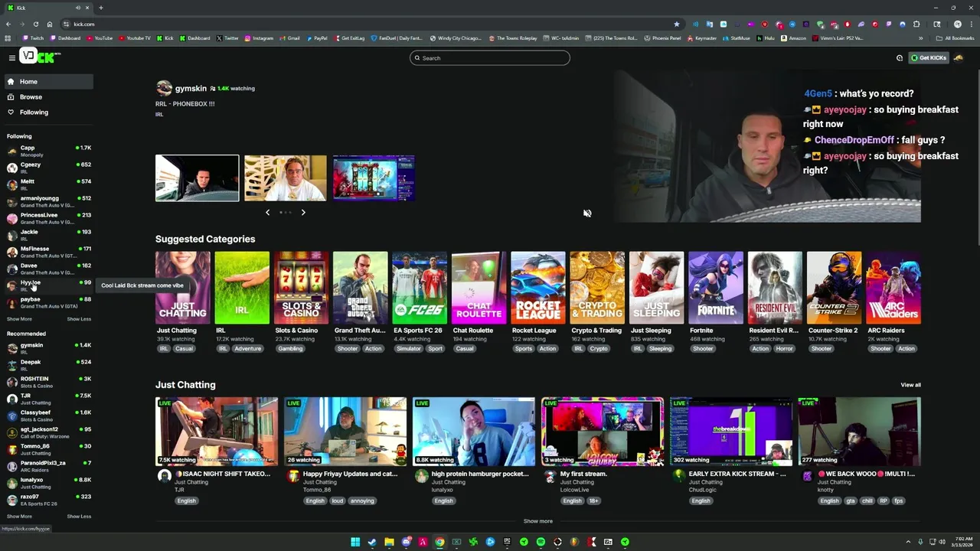
Task: Open Capp channel in Following list
Action: [47, 151]
